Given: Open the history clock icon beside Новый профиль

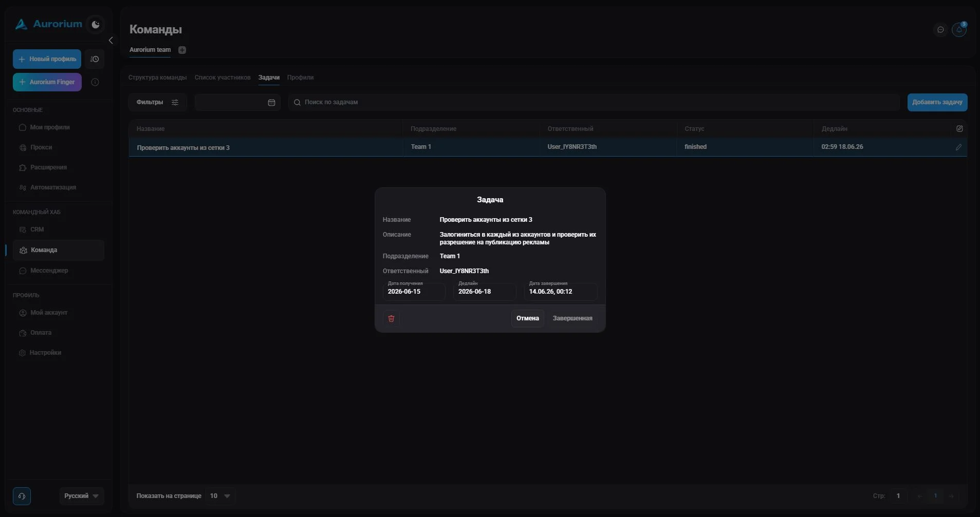Looking at the screenshot, I should 95,59.
